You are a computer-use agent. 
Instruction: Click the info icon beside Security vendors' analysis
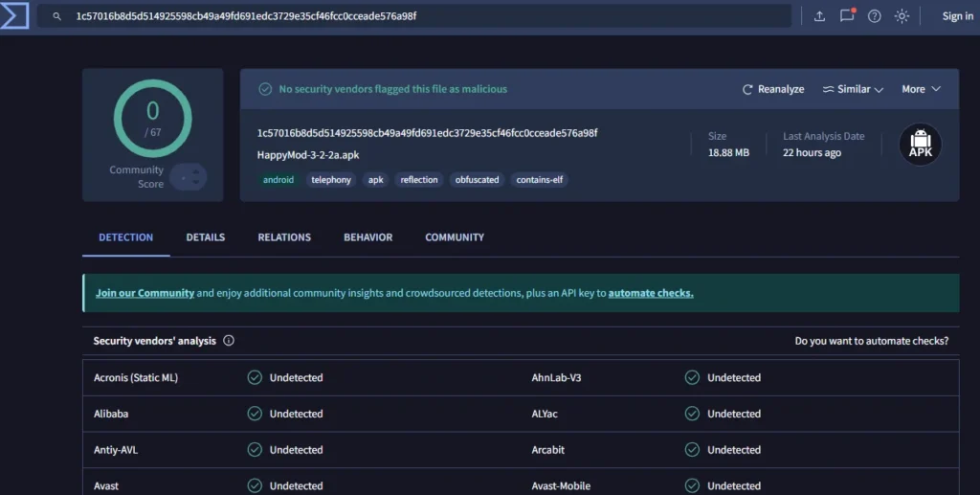point(229,341)
